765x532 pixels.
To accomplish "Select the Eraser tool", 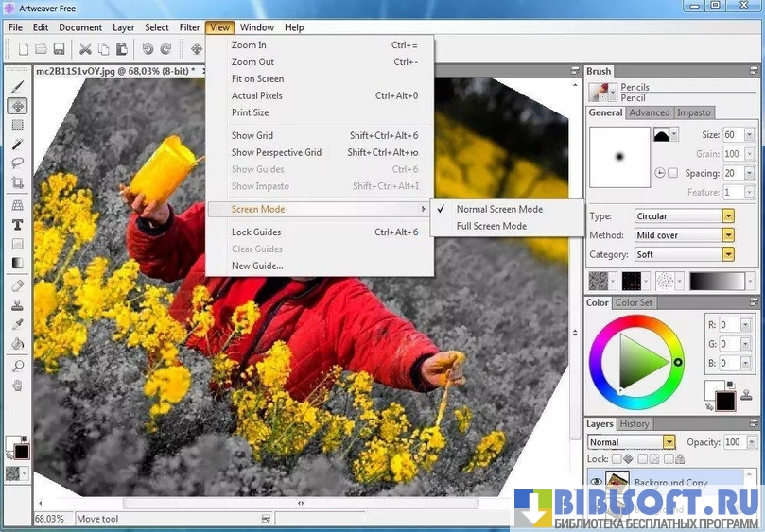I will click(x=17, y=285).
